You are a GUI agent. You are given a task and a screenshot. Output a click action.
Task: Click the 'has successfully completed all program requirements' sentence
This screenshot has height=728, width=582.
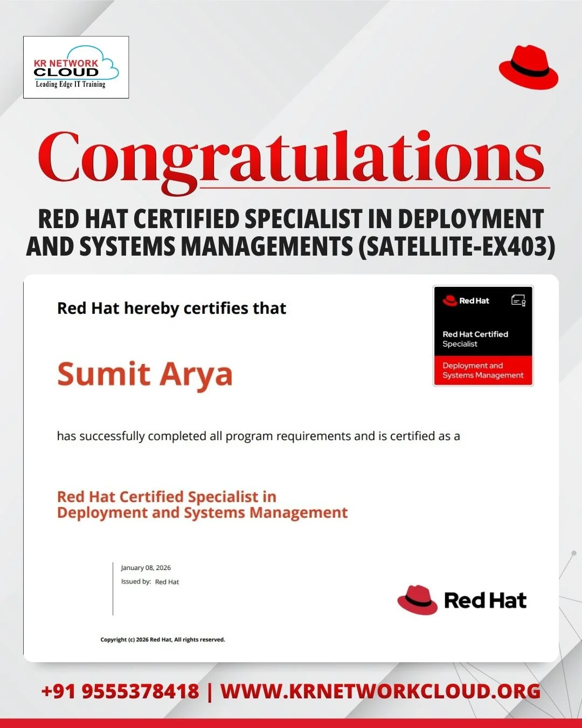[x=258, y=436]
